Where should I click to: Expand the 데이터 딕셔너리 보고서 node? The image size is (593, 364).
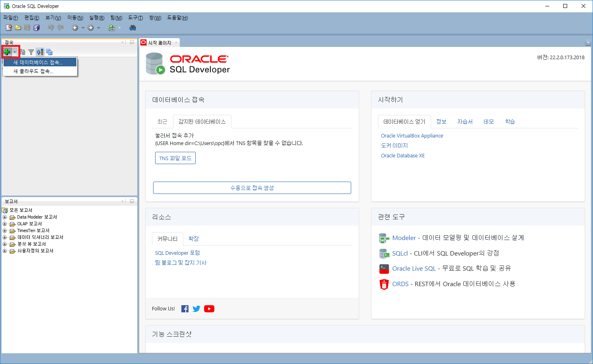tap(5, 237)
